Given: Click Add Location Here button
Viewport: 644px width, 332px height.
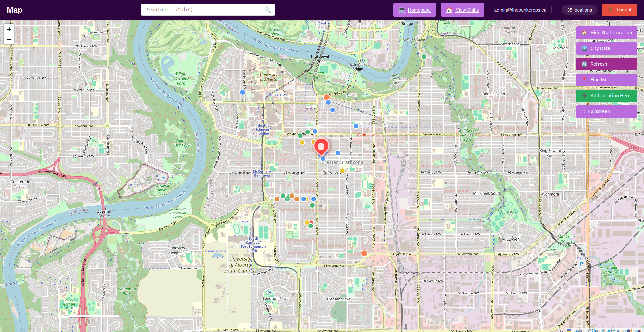Looking at the screenshot, I should tap(606, 96).
